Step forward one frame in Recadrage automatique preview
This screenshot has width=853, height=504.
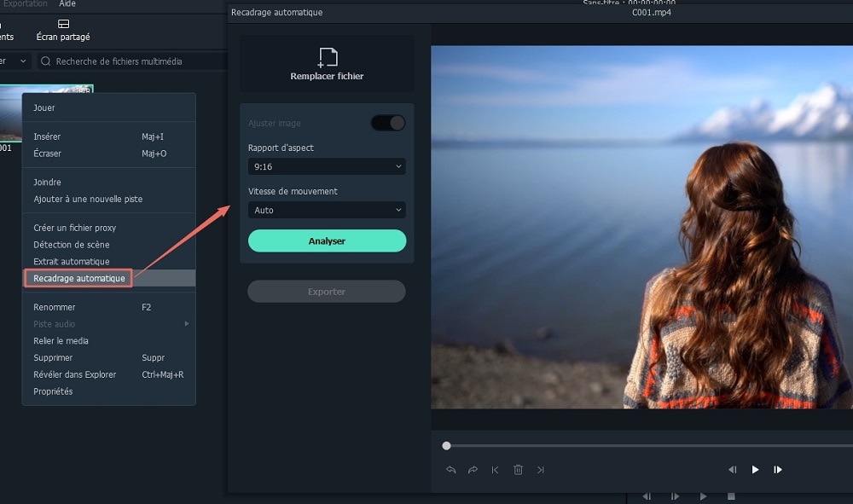coord(778,470)
